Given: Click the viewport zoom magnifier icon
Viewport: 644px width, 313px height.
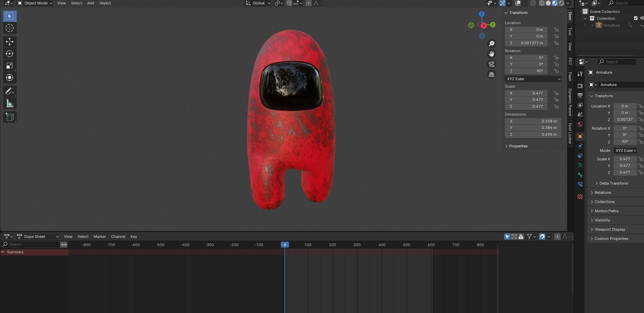Looking at the screenshot, I should click(x=492, y=44).
